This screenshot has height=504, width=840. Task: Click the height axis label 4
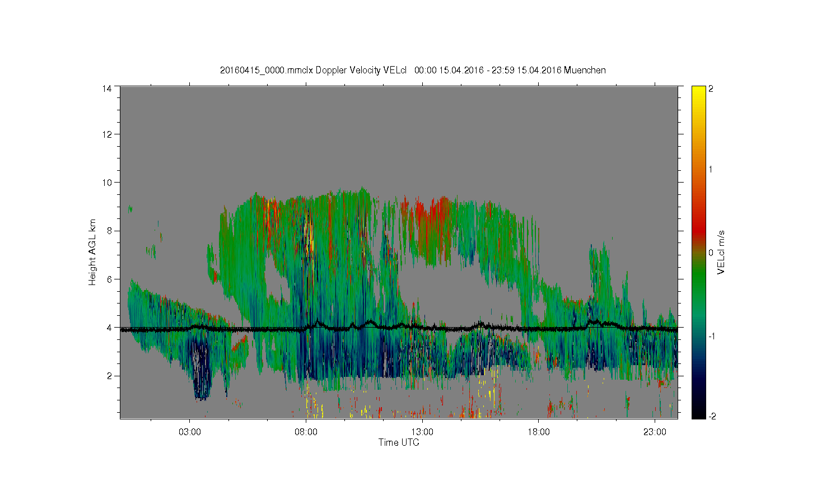(x=109, y=327)
